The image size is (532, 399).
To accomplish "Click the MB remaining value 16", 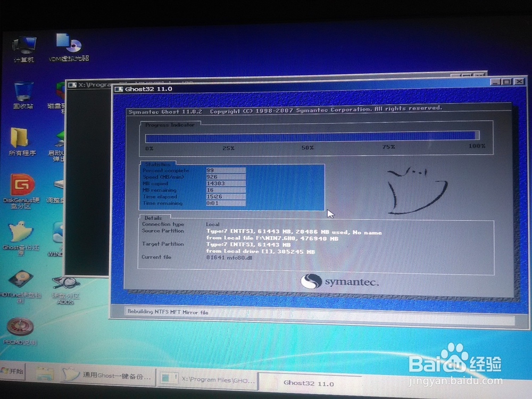I will (x=226, y=190).
